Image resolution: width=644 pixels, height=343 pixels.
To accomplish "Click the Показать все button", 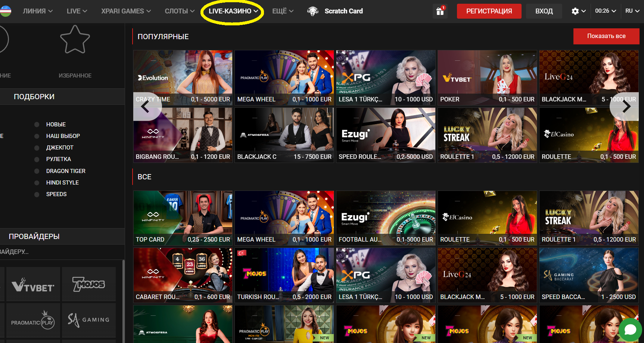I will coord(606,36).
